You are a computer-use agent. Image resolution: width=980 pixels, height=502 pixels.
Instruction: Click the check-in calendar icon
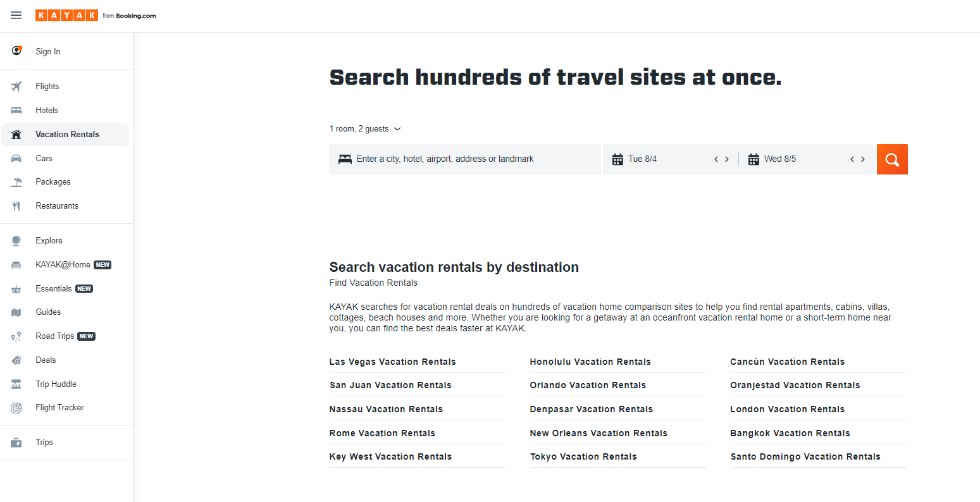(x=617, y=159)
